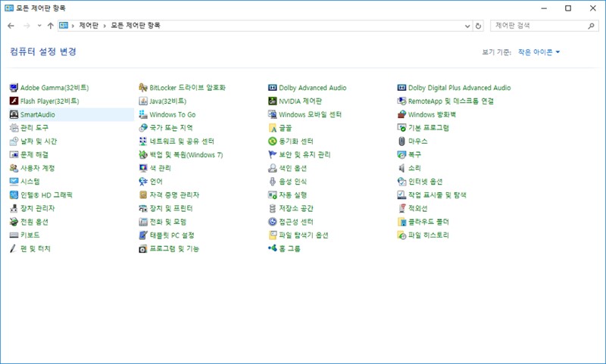Open 보안 및 유지 관리 link
Image resolution: width=606 pixels, height=364 pixels.
click(x=305, y=155)
